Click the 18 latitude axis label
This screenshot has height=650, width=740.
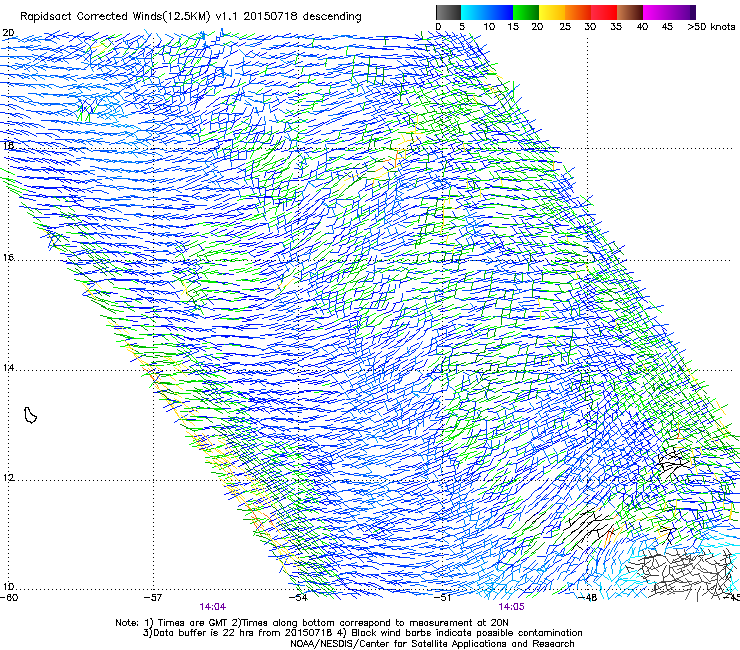click(8, 145)
